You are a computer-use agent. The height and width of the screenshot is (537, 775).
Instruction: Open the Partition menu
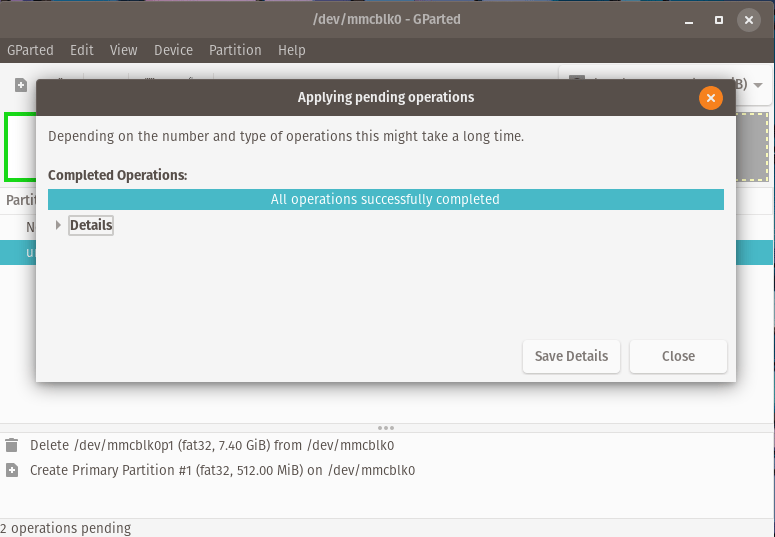(x=235, y=50)
